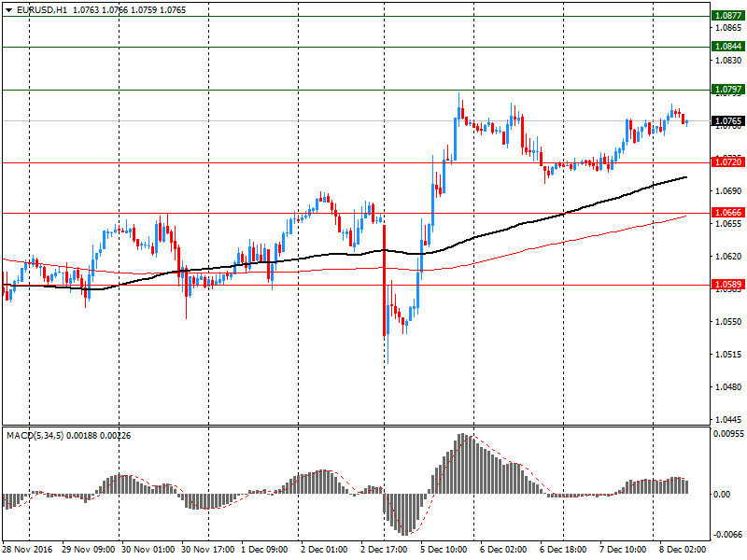The image size is (747, 560).
Task: Click the MACD values 0.00188 0.00226 readout
Action: (99, 436)
